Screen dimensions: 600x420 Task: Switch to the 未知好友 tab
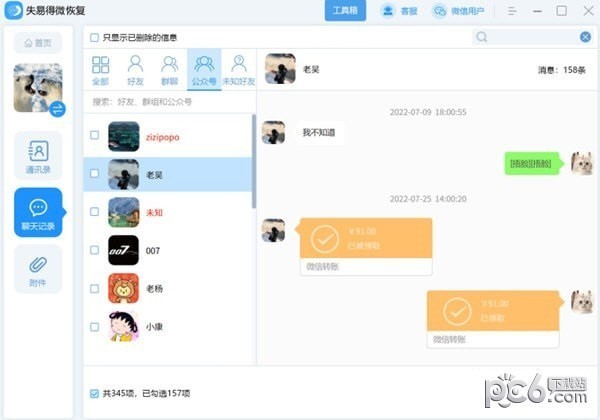(239, 70)
